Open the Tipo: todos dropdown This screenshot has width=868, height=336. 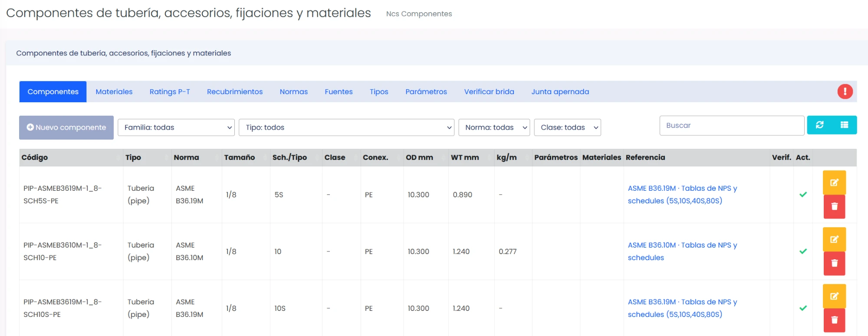[x=346, y=127]
